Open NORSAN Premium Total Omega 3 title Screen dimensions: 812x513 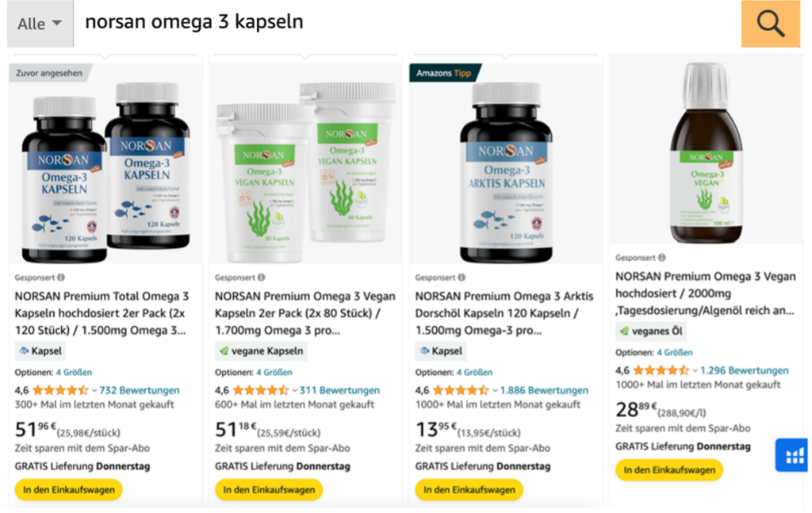click(x=101, y=313)
